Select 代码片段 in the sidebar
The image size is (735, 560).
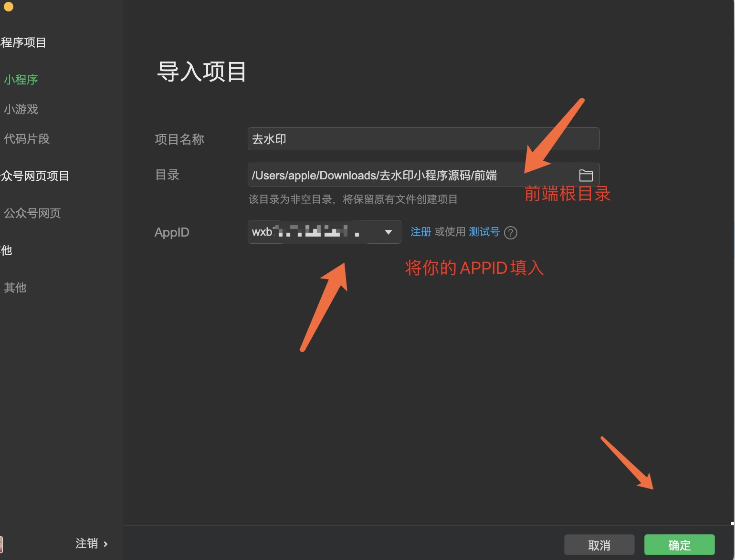tap(27, 139)
